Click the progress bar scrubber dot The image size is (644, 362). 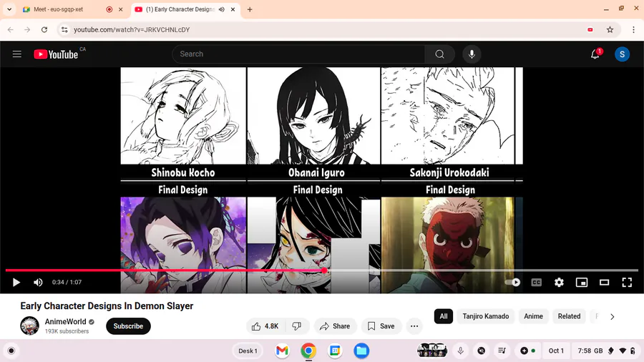[324, 270]
